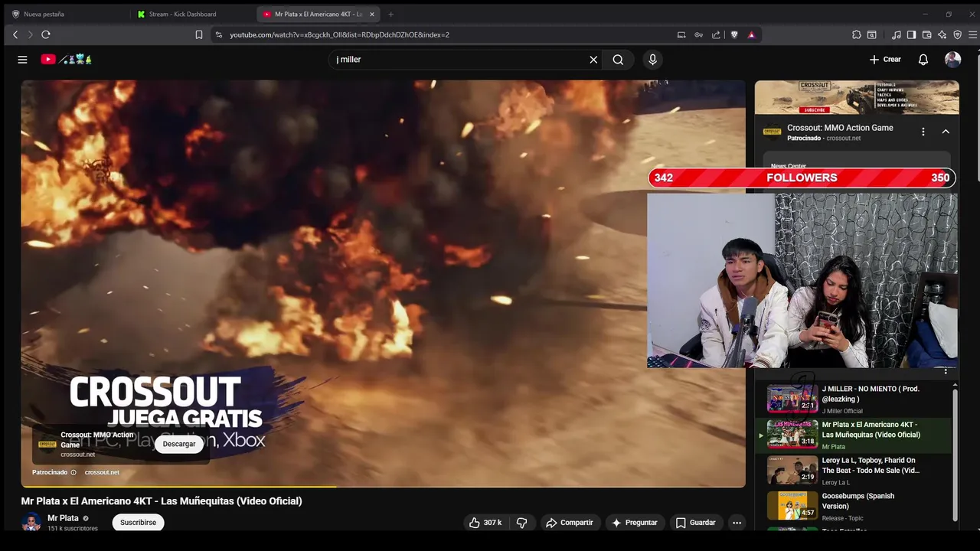The image size is (980, 551).
Task: Click the Crear button
Action: pyautogui.click(x=885, y=60)
